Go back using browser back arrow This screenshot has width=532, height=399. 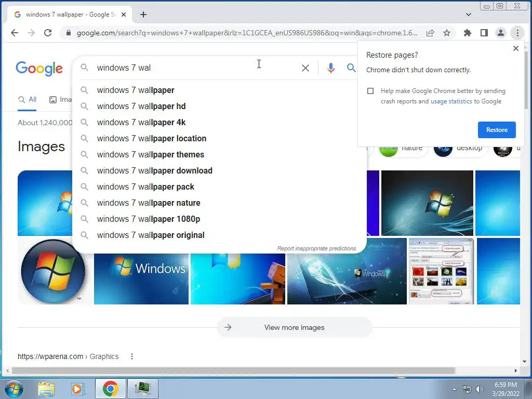click(14, 33)
